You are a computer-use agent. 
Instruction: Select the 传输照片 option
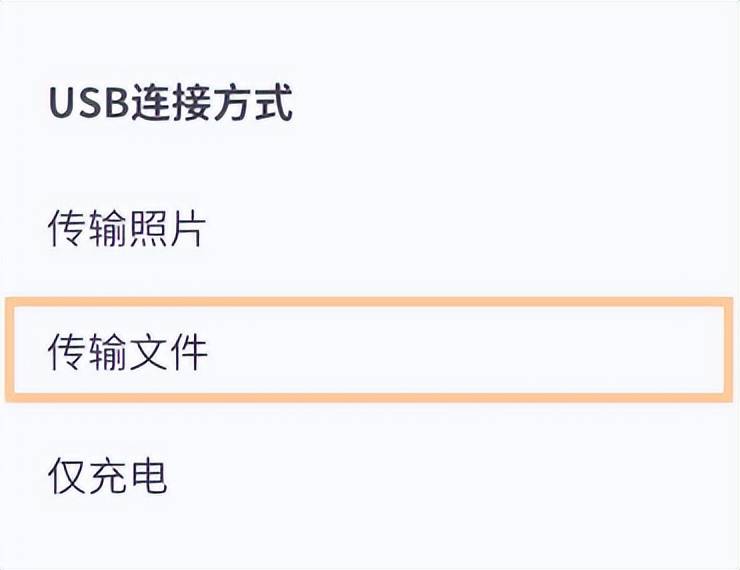coord(126,229)
